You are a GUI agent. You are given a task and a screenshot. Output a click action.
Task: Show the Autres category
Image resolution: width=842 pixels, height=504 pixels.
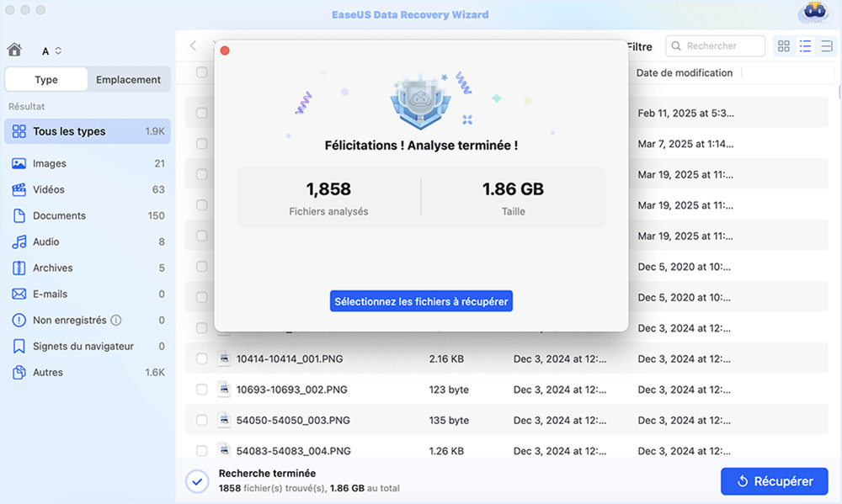click(x=88, y=373)
